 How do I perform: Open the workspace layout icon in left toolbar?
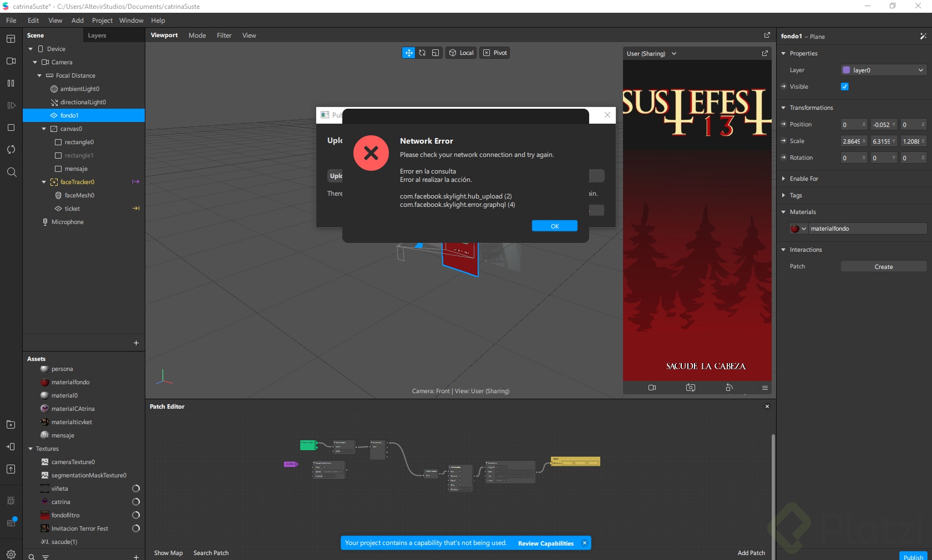click(11, 39)
